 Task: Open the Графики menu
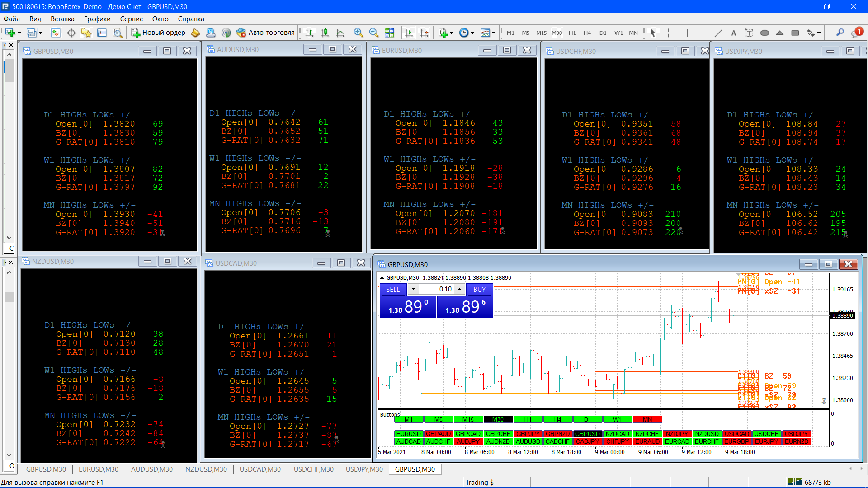coord(97,19)
